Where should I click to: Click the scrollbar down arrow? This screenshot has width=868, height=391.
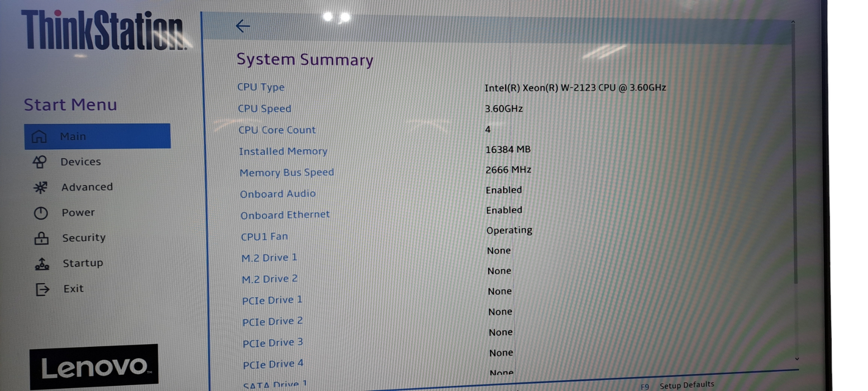tap(797, 359)
